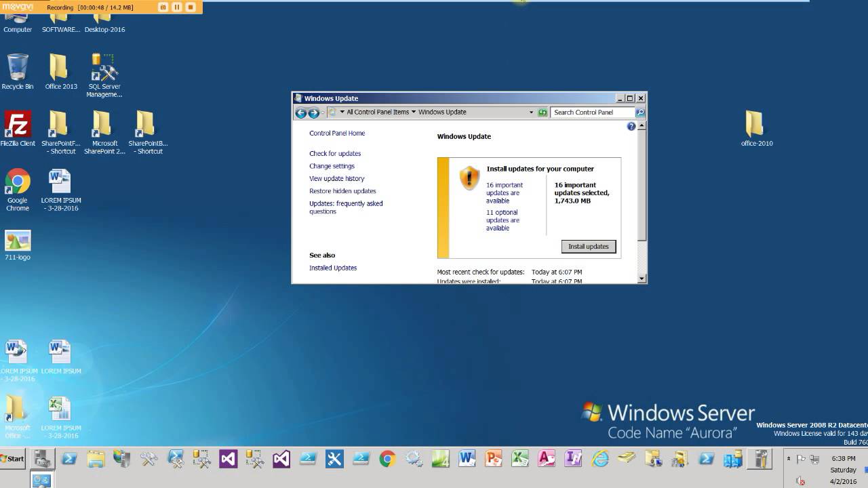The image size is (868, 488).
Task: Select Microsoft SharePoint 2... folder icon
Action: pos(104,133)
